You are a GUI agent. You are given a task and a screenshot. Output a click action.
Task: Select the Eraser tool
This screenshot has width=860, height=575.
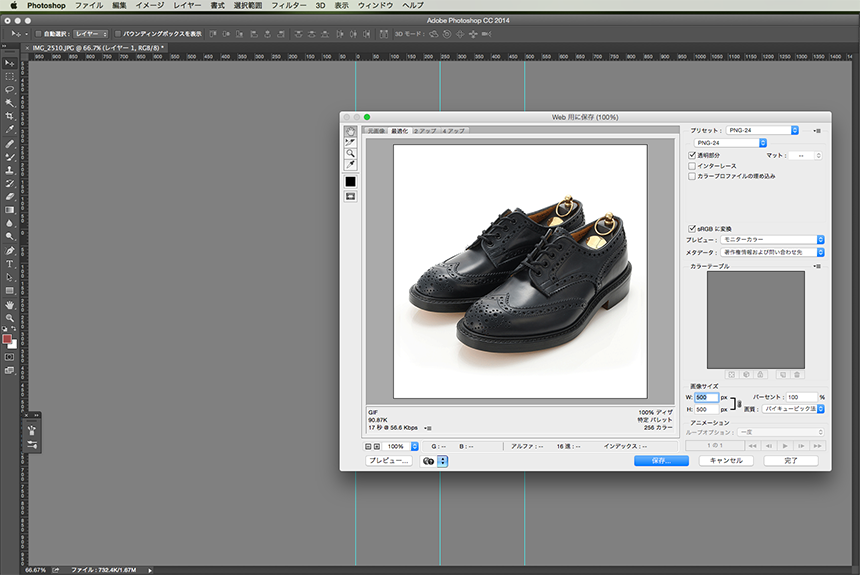point(9,196)
